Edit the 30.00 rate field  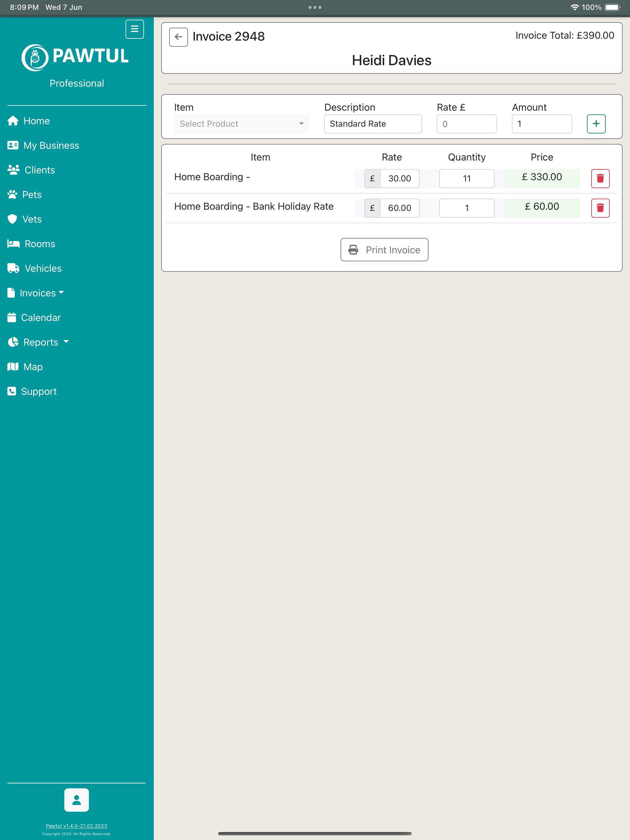coord(399,178)
